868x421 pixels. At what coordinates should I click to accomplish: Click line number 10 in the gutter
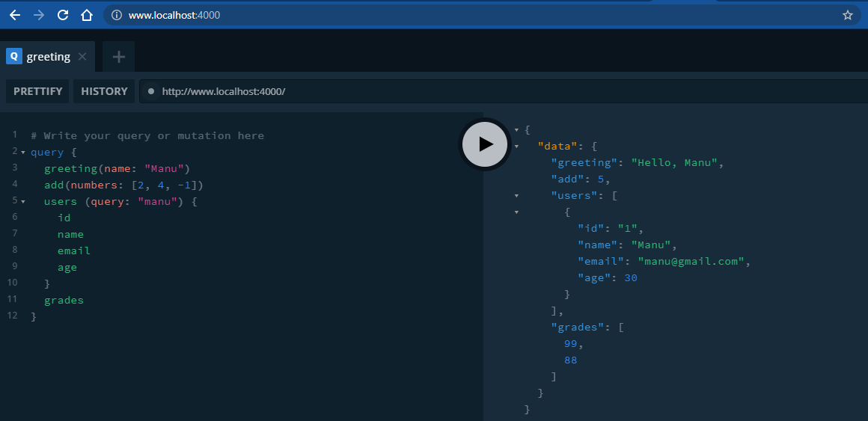coord(12,283)
